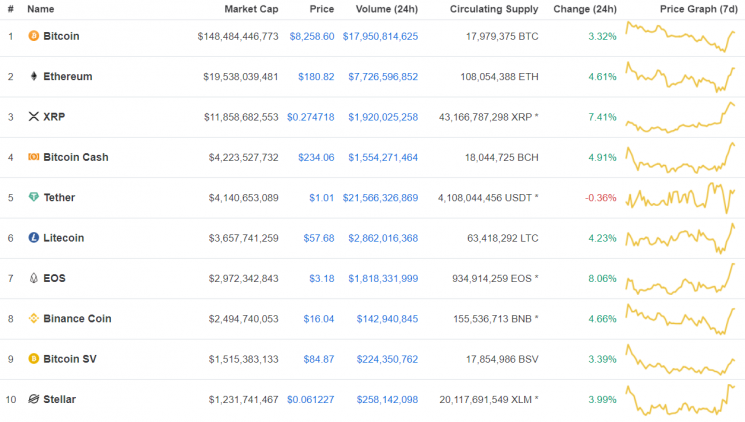The image size is (745, 422).
Task: Open Tether 7-day price graph
Action: pyautogui.click(x=680, y=198)
